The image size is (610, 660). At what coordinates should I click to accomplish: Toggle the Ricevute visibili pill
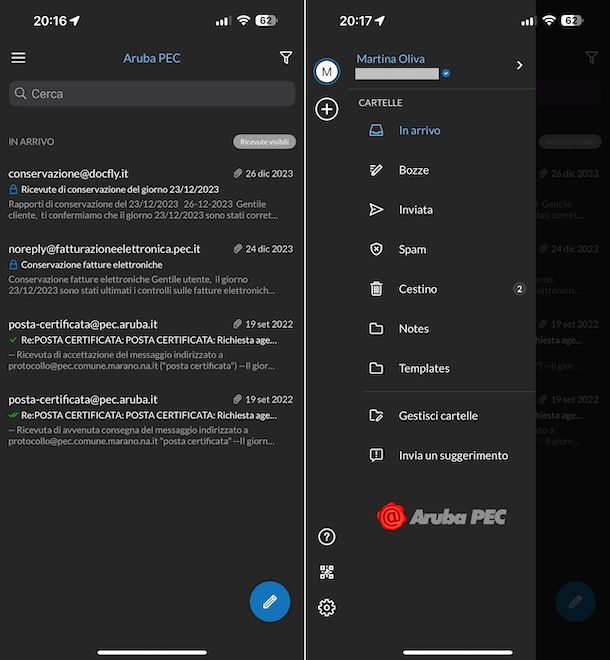264,142
